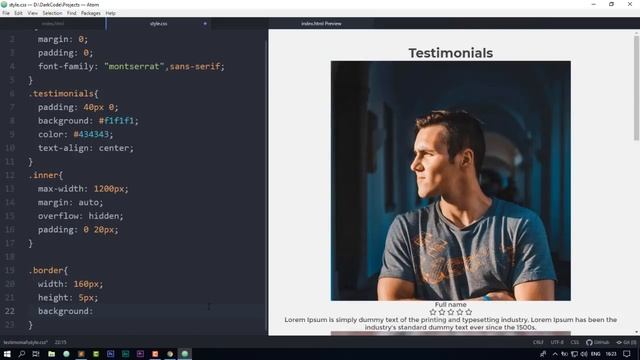Change the CRLF line ending setting
This screenshot has width=640, height=360.
point(538,342)
